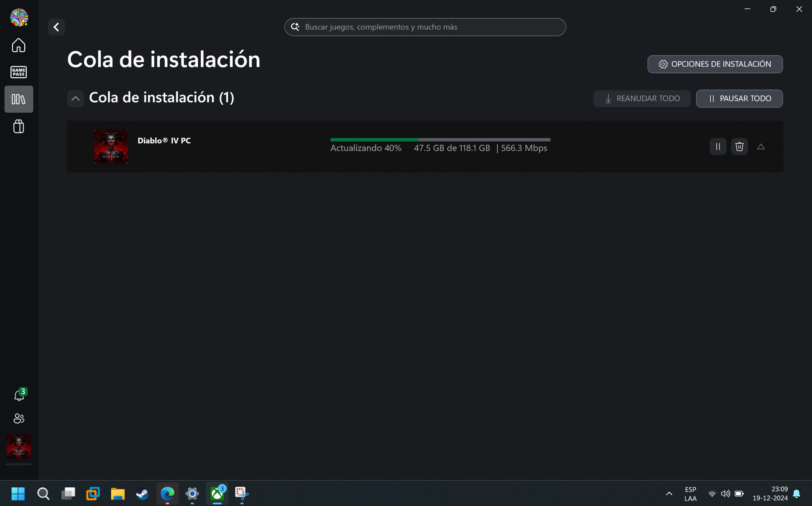Open Diablo IV sidebar shortcut thumbnail

pos(19,447)
